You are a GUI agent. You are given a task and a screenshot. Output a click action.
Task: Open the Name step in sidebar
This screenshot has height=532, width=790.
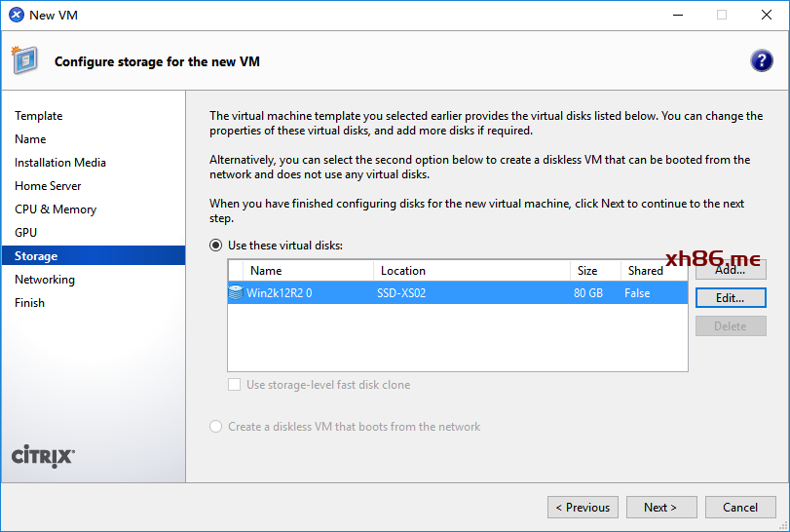[x=30, y=139]
